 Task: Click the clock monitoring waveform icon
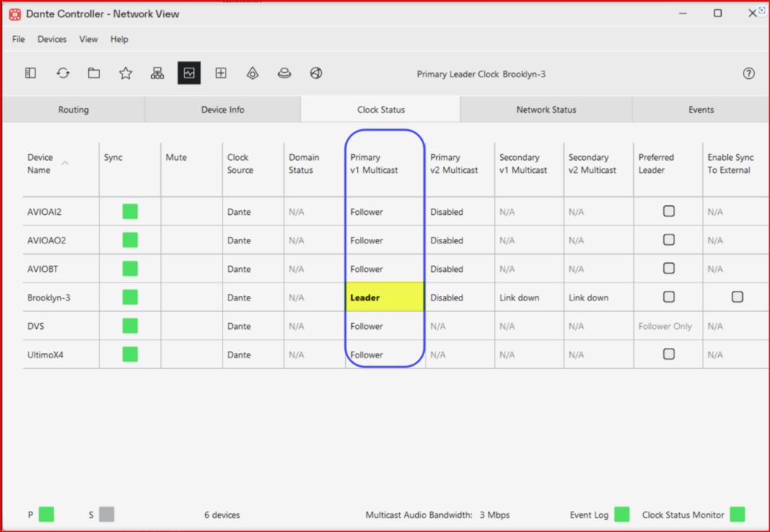tap(189, 73)
